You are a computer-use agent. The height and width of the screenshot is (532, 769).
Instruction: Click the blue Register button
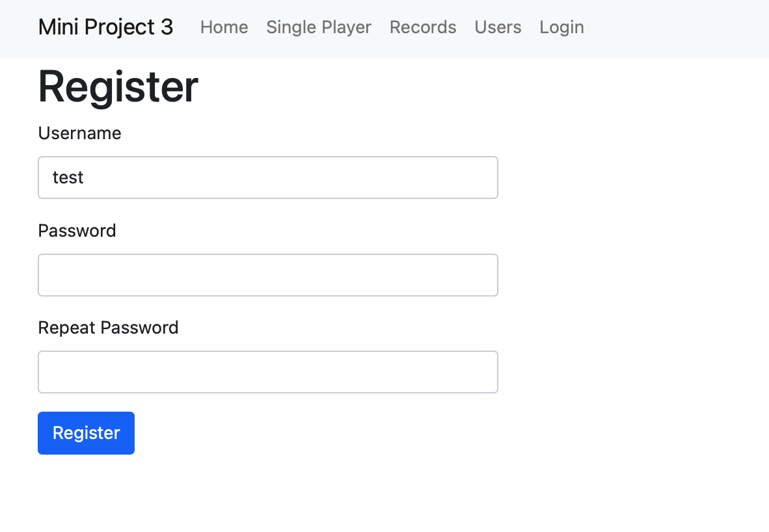coord(87,433)
